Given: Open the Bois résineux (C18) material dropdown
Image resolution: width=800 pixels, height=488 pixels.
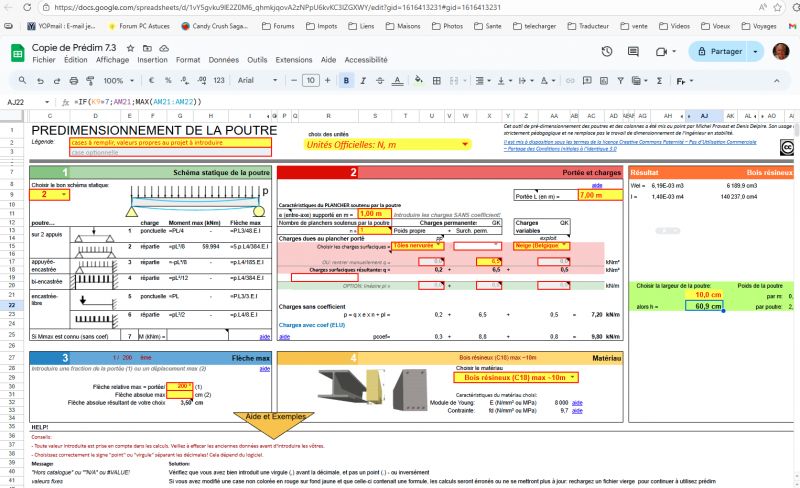Looking at the screenshot, I should 573,377.
